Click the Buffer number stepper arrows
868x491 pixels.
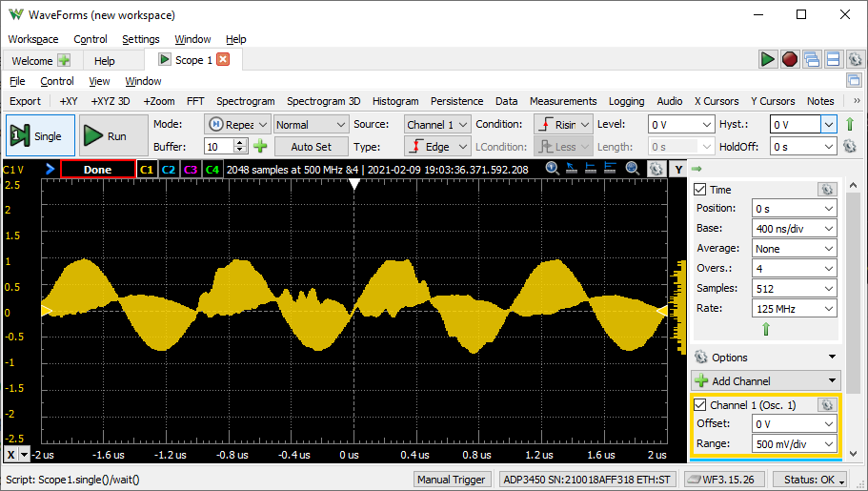pyautogui.click(x=240, y=146)
